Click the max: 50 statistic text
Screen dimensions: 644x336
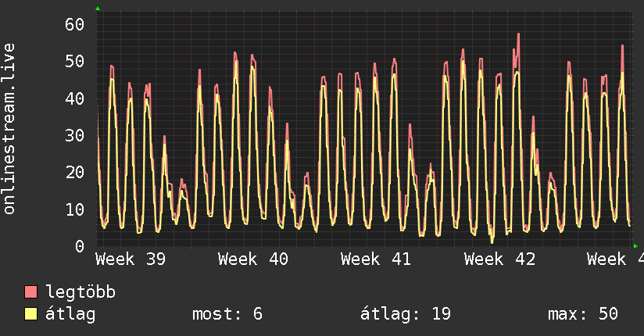pos(583,314)
